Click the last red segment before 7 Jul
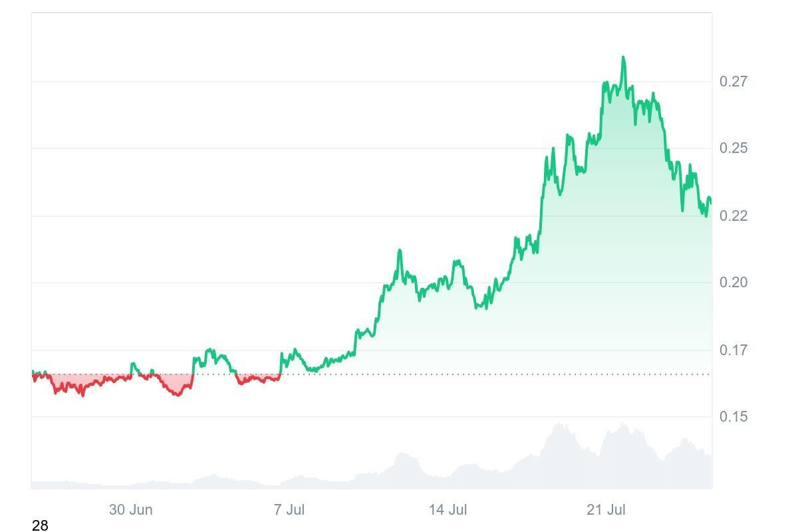This screenshot has height=532, width=798. pos(258,380)
